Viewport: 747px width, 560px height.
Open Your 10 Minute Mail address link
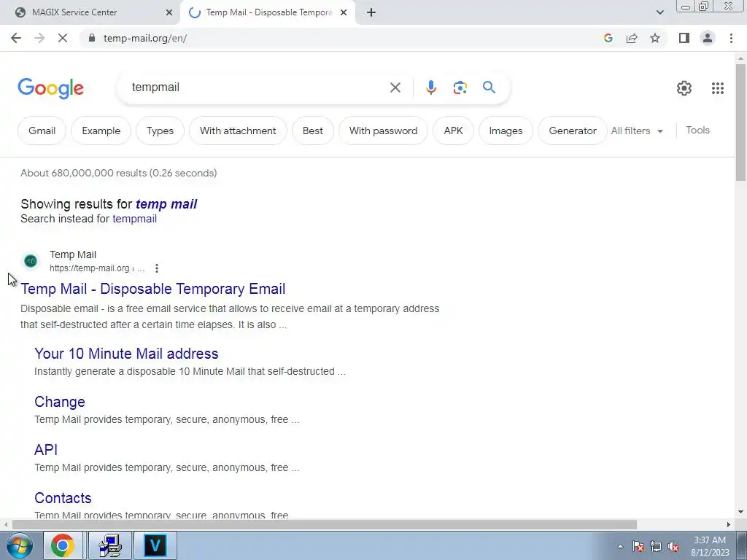(126, 354)
